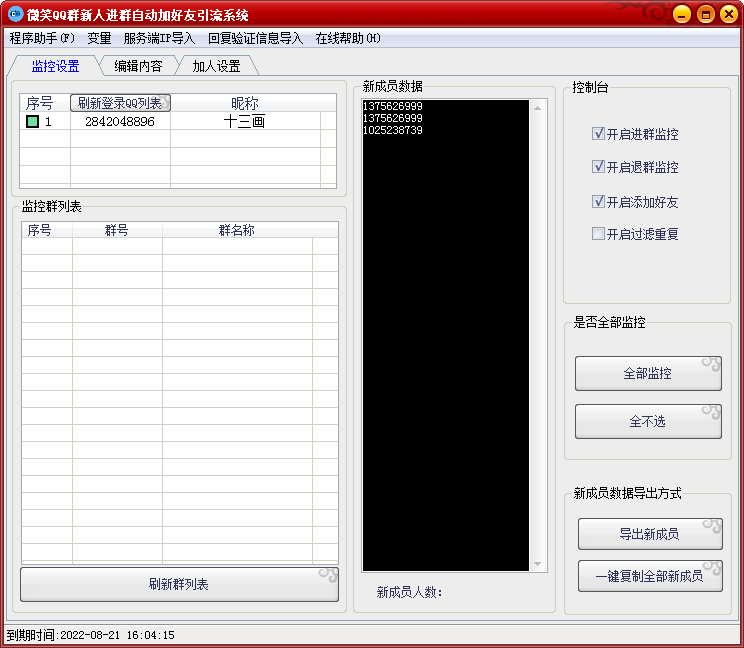Close the window

pos(729,14)
